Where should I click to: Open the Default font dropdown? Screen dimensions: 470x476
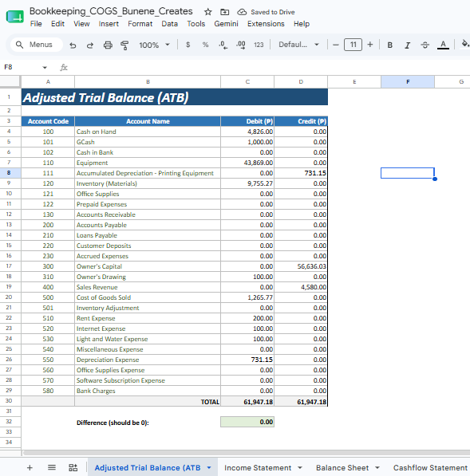click(298, 45)
